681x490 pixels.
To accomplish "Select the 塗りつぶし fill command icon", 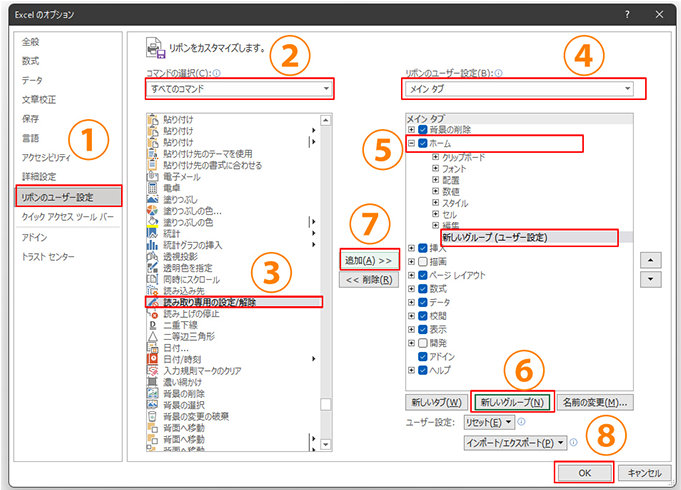I will click(152, 199).
